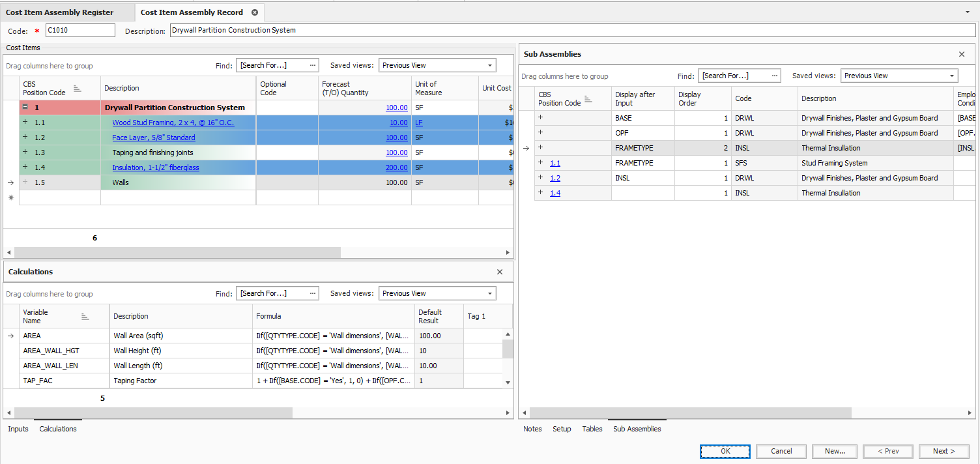
Task: Click ellipsis button in Sub Assemblies Find box
Action: 775,76
